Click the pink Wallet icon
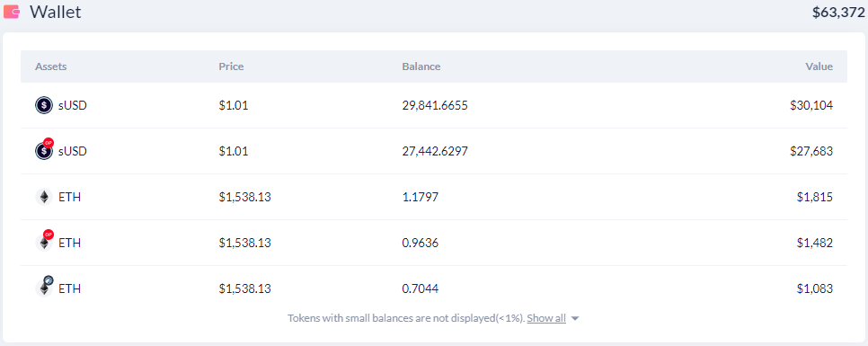This screenshot has width=868, height=346. 12,13
